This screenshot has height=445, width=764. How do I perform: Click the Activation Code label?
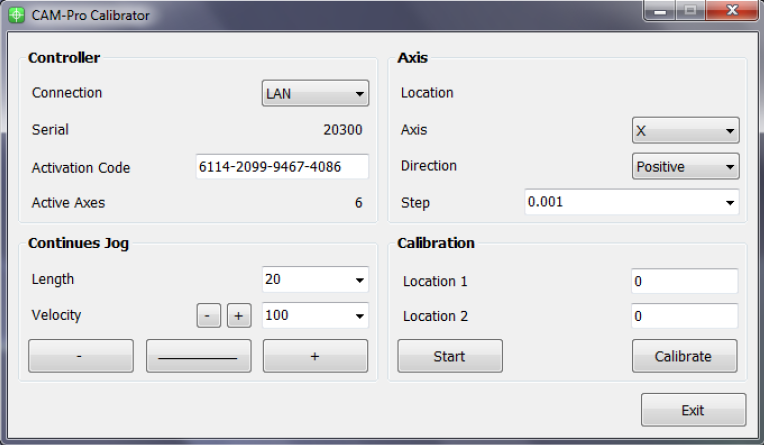click(x=81, y=168)
